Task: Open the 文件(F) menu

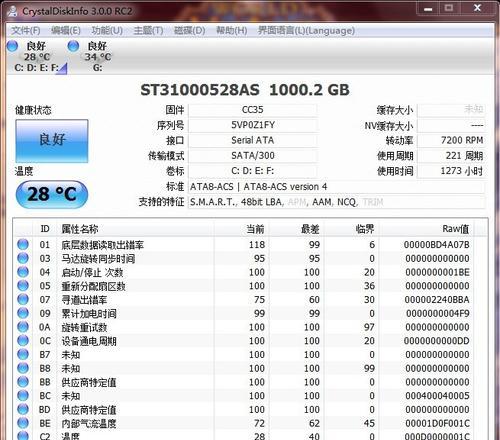Action: click(26, 31)
